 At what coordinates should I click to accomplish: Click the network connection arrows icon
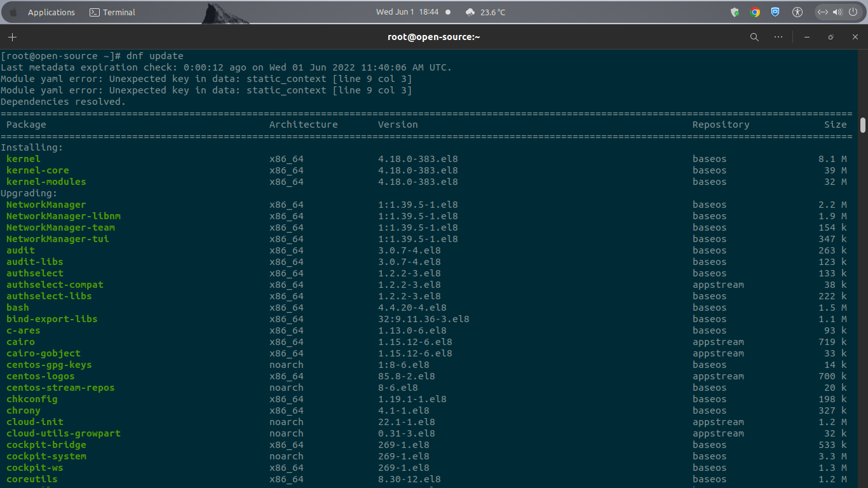(822, 12)
